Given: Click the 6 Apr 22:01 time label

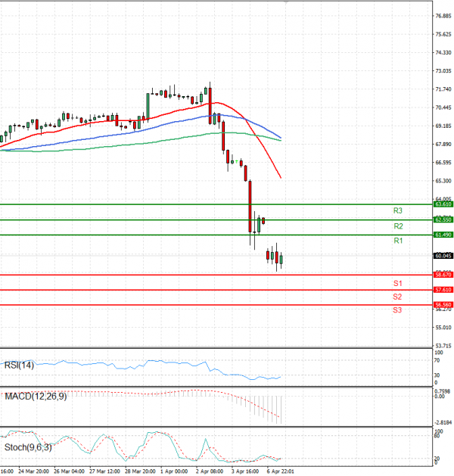Looking at the screenshot, I should click(281, 471).
